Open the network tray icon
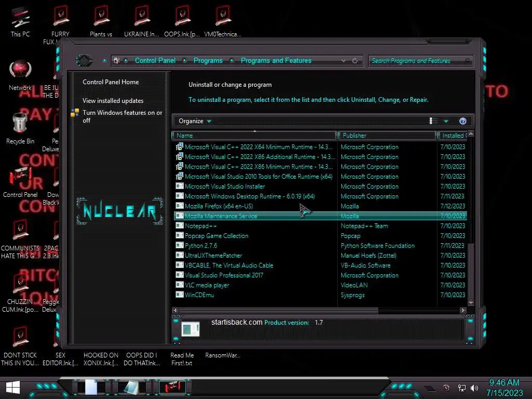This screenshot has width=532, height=399. click(461, 388)
